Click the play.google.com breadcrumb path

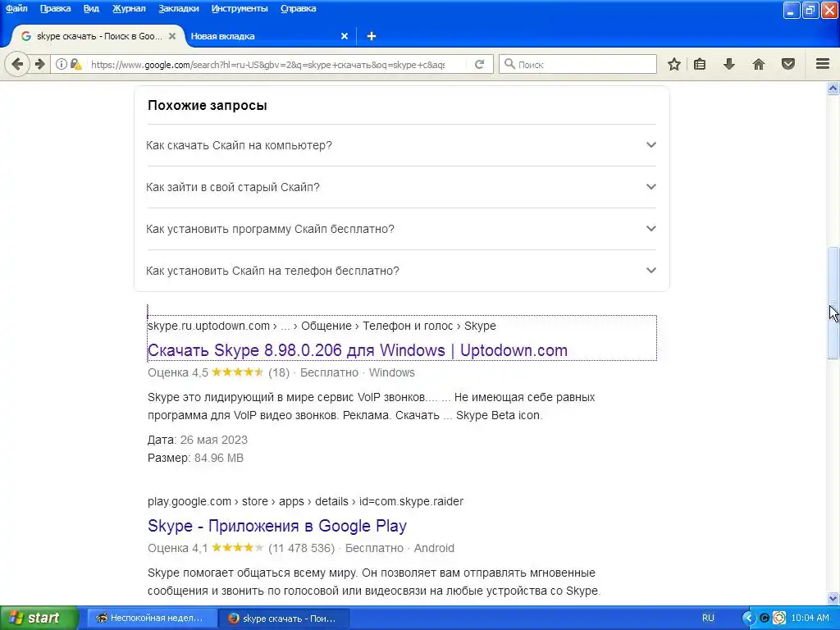[305, 501]
